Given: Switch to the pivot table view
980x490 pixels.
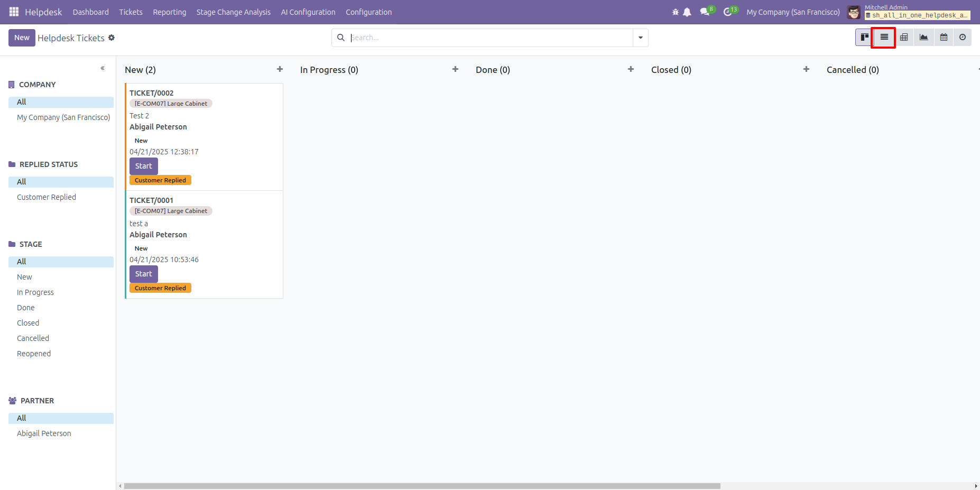Looking at the screenshot, I should click(x=904, y=38).
